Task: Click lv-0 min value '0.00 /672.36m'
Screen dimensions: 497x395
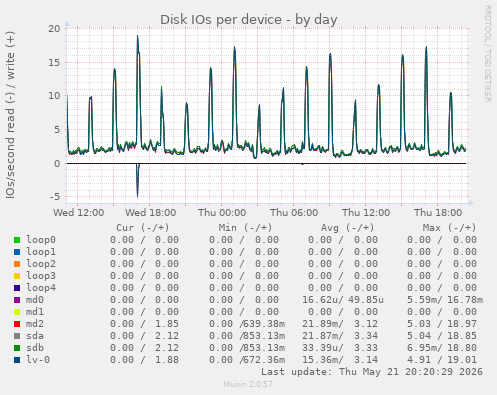Action: 247,360
